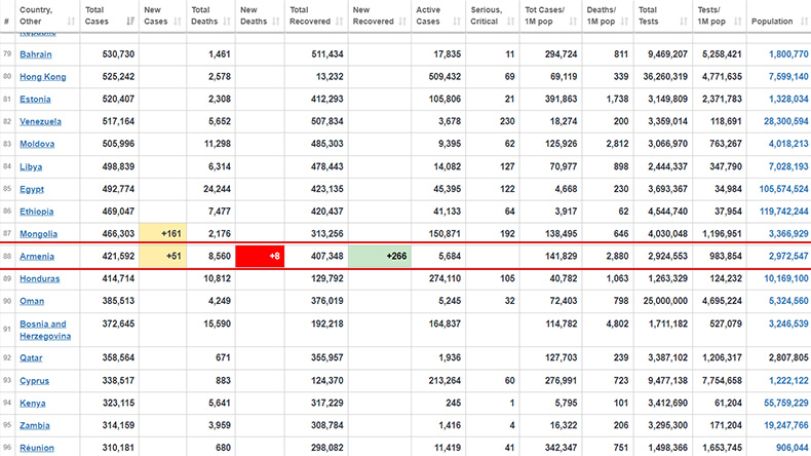811x456 pixels.
Task: Open Ethiopia population link 119,742,244
Action: [x=784, y=211]
